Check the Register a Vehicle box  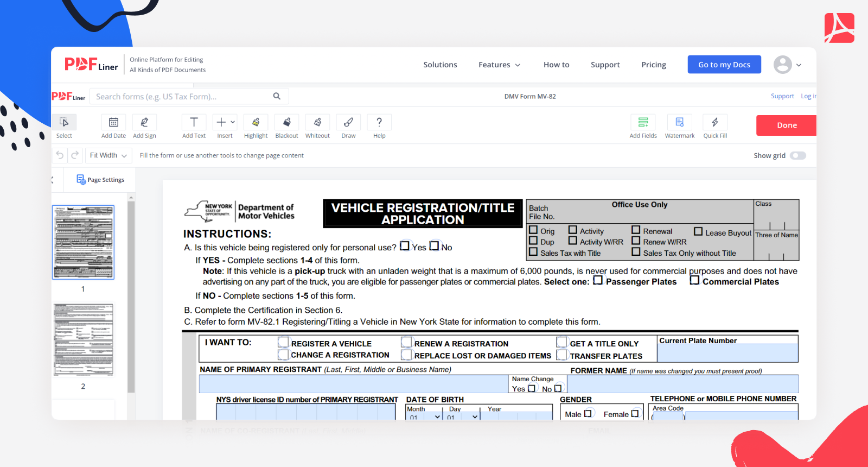coord(283,343)
